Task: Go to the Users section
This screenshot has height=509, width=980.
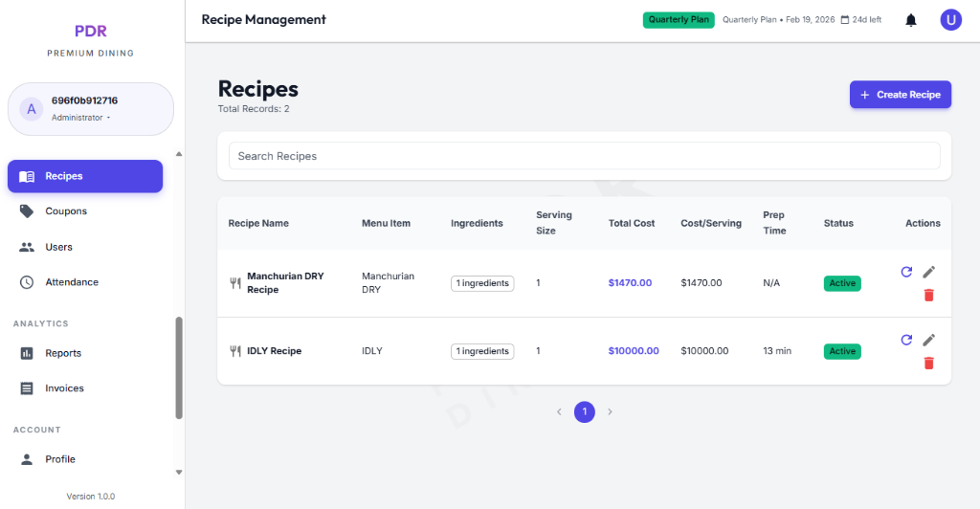Action: (58, 247)
